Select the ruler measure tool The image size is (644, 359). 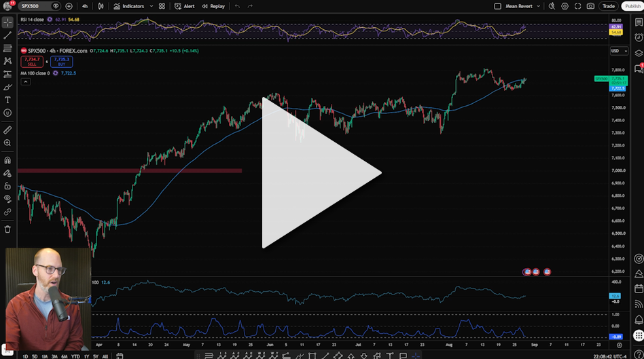click(x=7, y=130)
